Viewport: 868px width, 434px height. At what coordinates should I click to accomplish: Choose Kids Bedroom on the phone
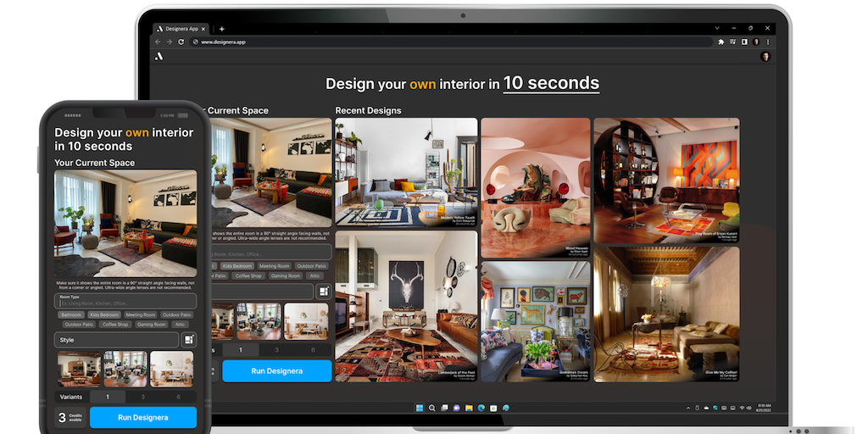pos(104,314)
